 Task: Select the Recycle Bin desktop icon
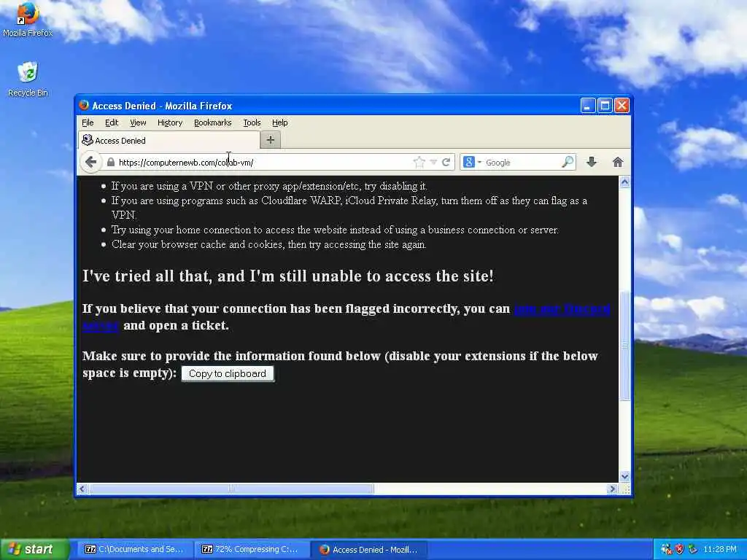28,79
